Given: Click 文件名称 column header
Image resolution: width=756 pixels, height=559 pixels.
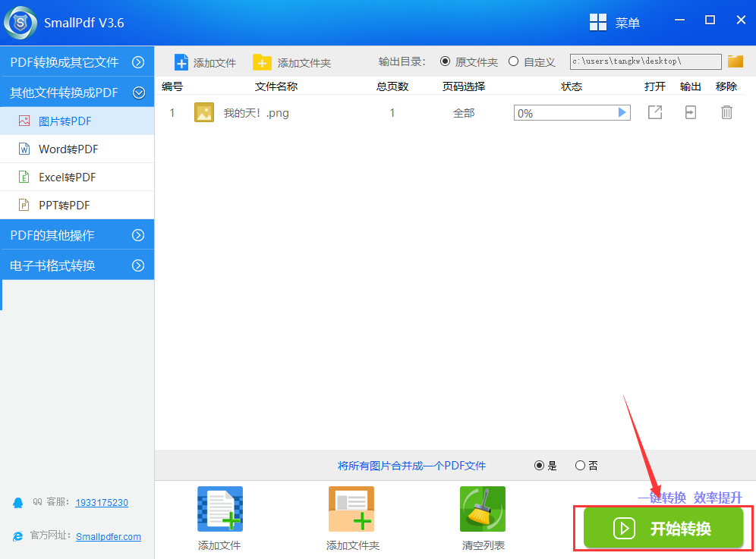Looking at the screenshot, I should pos(276,86).
